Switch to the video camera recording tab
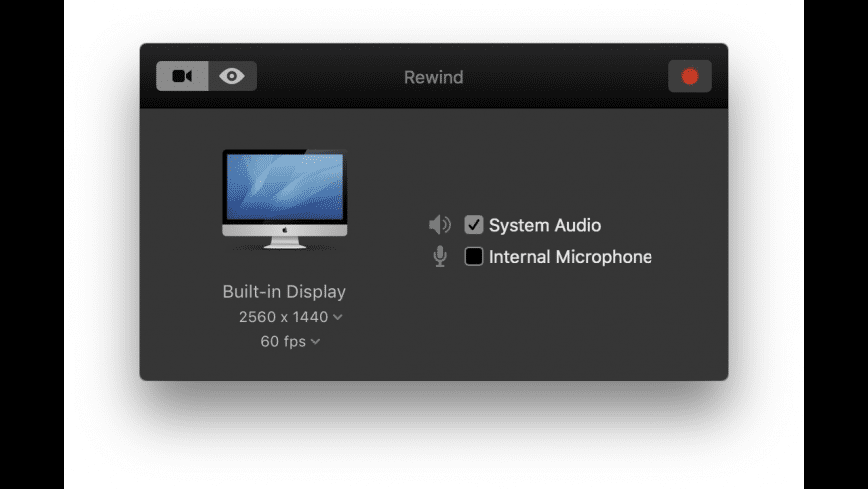Image resolution: width=868 pixels, height=489 pixels. point(182,76)
